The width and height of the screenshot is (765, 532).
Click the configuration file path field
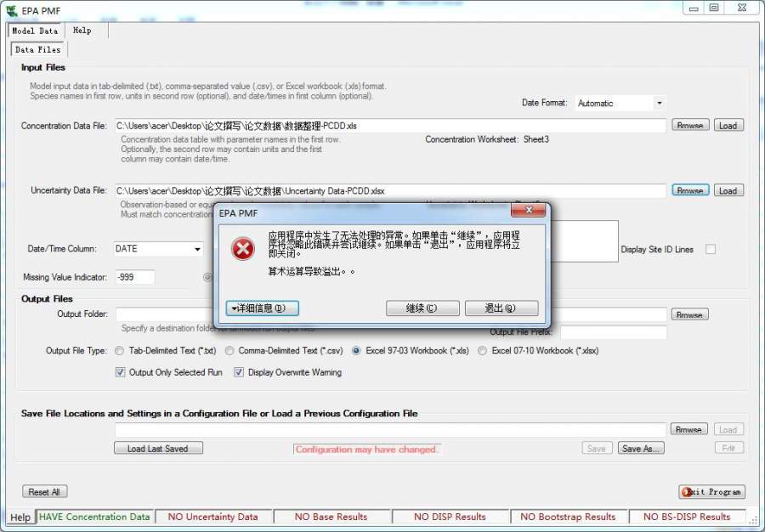coord(390,430)
